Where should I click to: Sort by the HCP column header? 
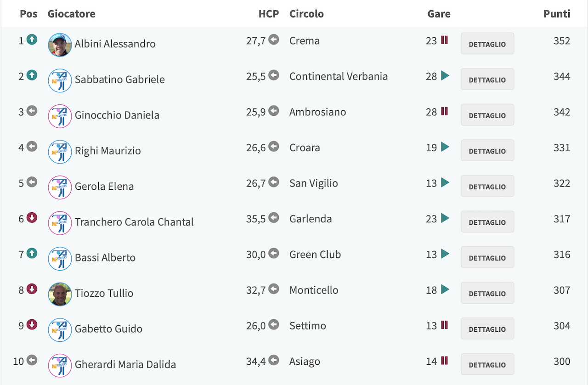tap(269, 14)
